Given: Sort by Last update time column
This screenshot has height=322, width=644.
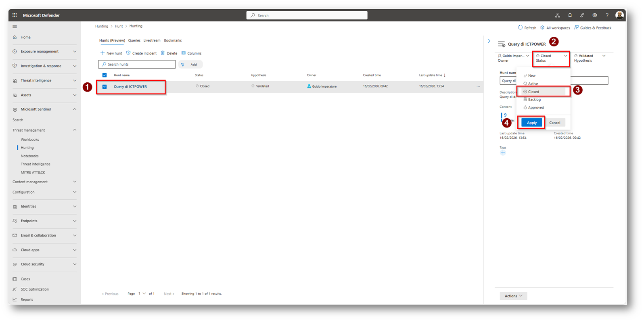Looking at the screenshot, I should point(432,75).
